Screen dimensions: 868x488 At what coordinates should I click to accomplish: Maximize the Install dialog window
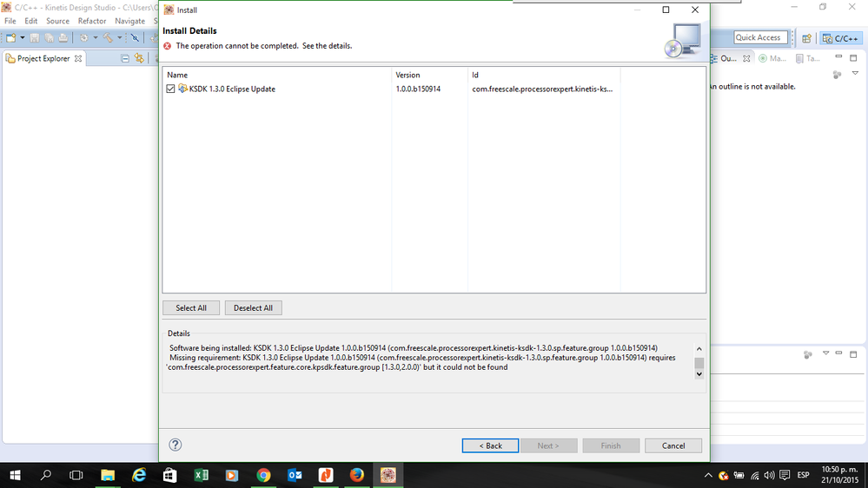[x=666, y=10]
